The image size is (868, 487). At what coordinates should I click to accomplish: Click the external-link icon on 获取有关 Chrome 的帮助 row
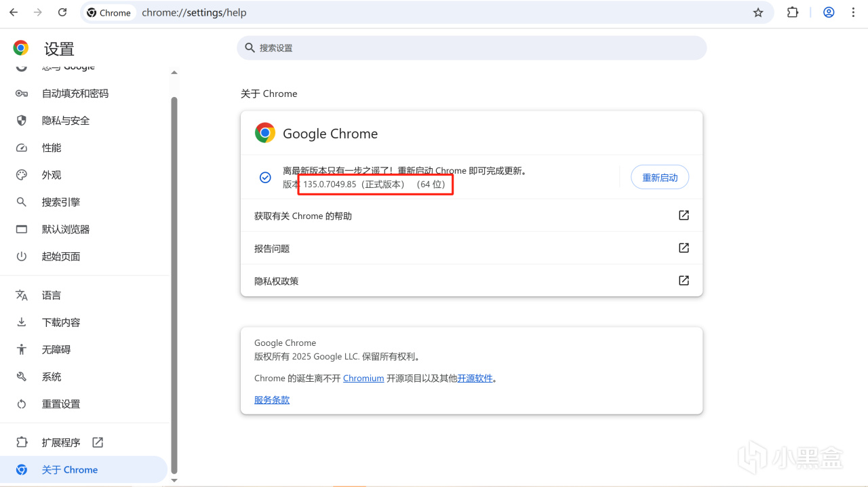pyautogui.click(x=684, y=215)
